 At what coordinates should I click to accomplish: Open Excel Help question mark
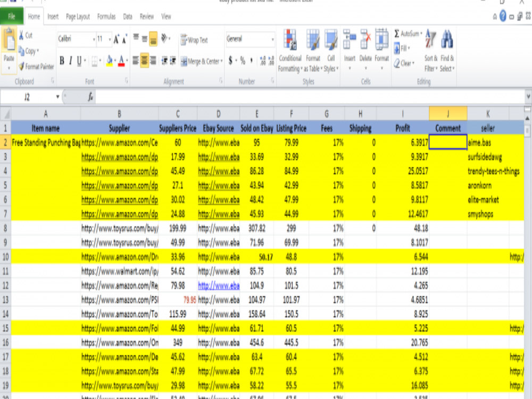click(503, 16)
